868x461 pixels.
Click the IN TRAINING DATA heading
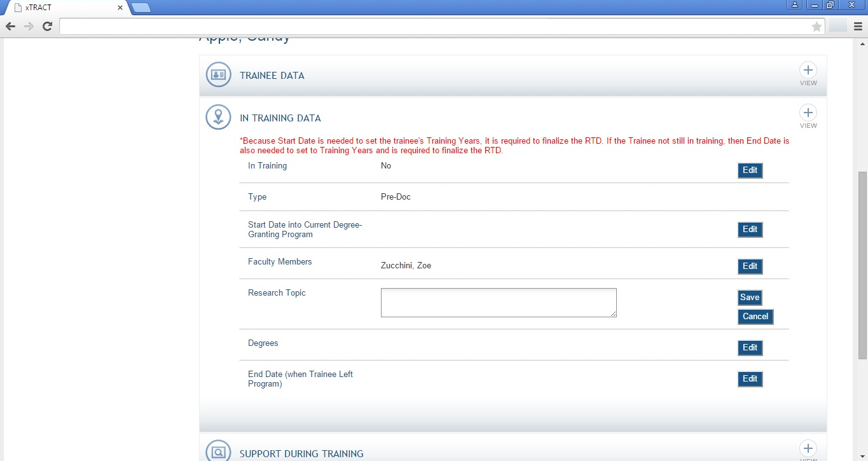[280, 118]
